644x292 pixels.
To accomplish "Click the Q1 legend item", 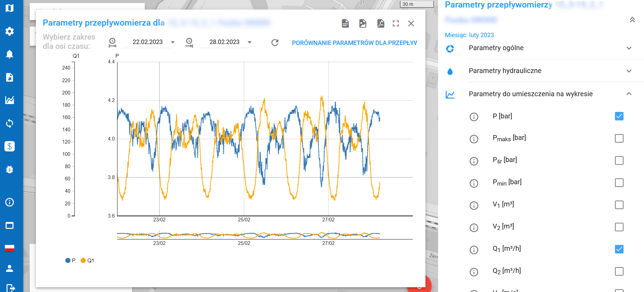I will pyautogui.click(x=88, y=261).
